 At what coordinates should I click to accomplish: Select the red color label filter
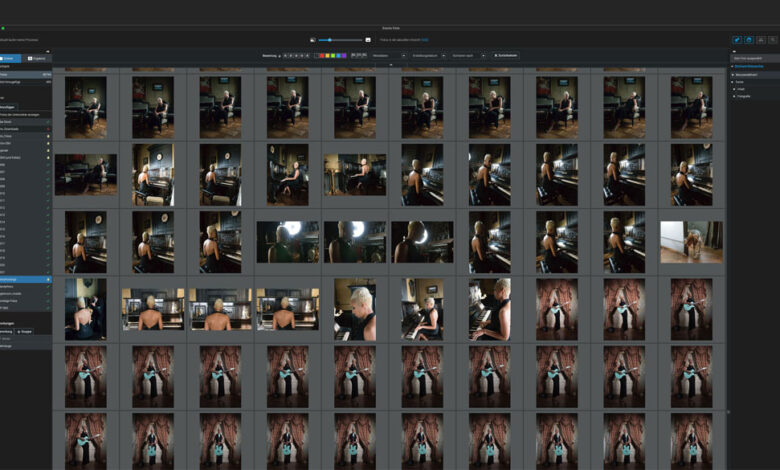[x=320, y=55]
